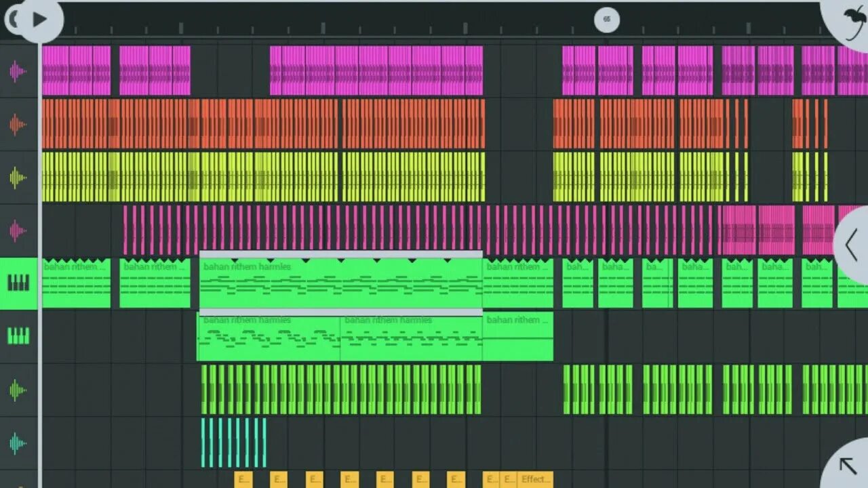Viewport: 868px width, 488px height.
Task: Click the playhead marker labeled 65
Action: pyautogui.click(x=606, y=19)
